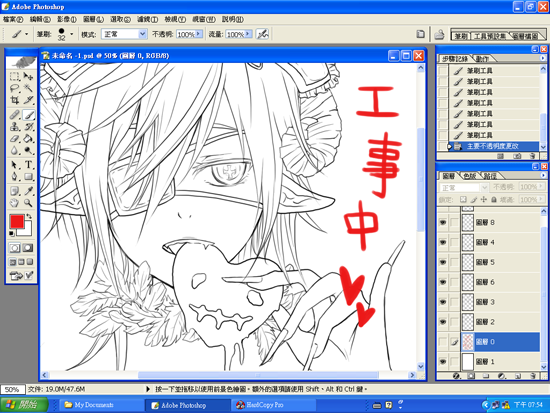Select the Rectangular Marquee tool

click(x=14, y=76)
